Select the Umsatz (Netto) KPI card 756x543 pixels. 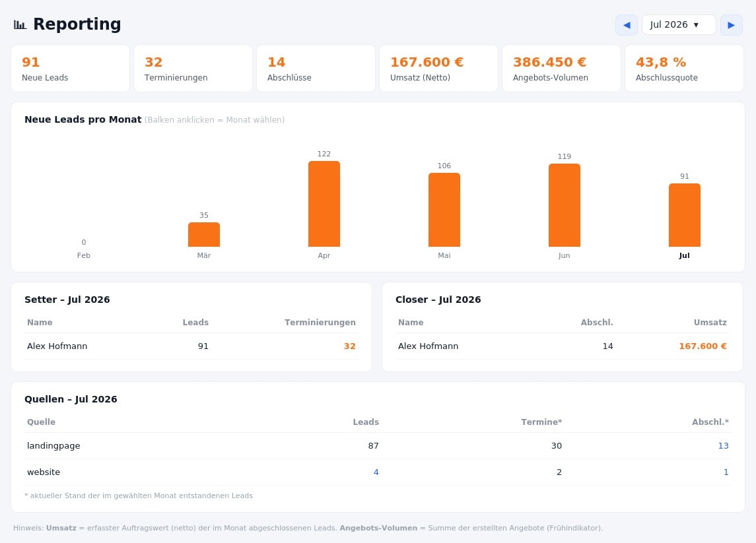[x=439, y=69]
